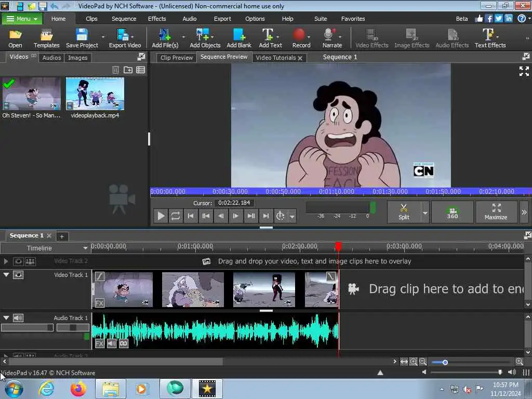
Task: Switch to the Audios bin tab
Action: (x=51, y=58)
